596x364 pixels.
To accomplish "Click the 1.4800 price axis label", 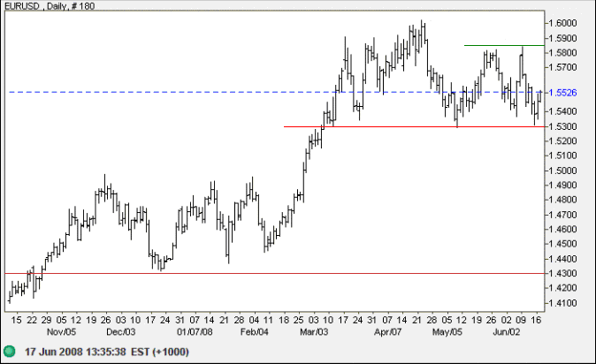I will coord(562,200).
